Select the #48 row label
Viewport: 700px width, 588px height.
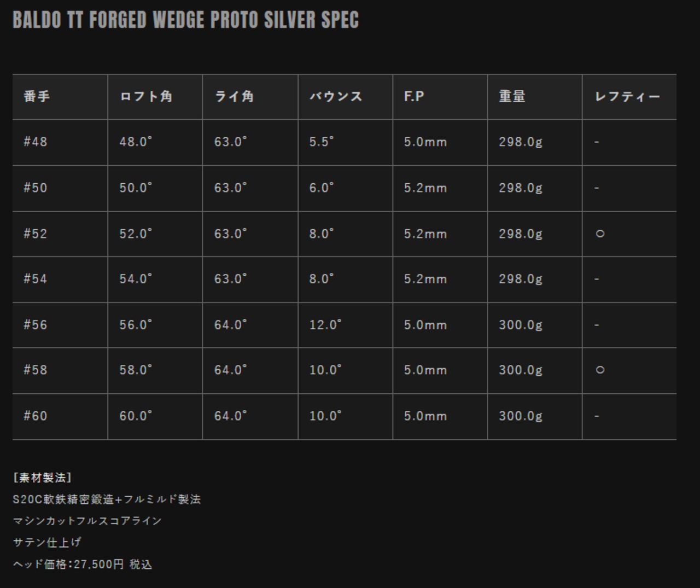pyautogui.click(x=36, y=142)
